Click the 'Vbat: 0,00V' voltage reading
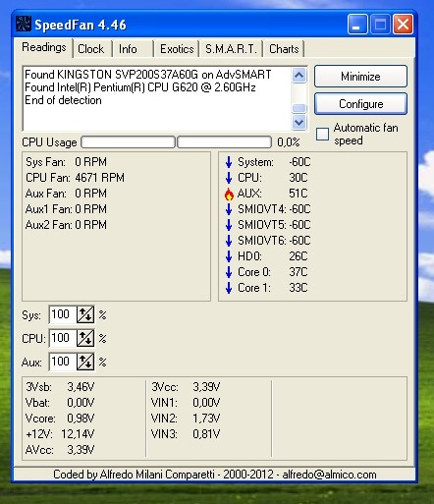Image resolution: width=434 pixels, height=504 pixels. tap(60, 403)
